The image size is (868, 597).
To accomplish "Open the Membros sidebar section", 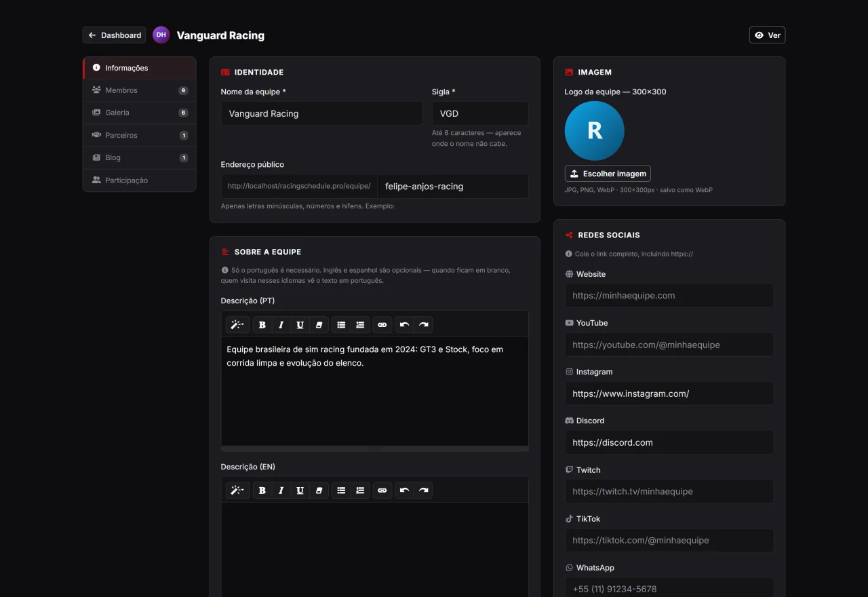I will (140, 90).
